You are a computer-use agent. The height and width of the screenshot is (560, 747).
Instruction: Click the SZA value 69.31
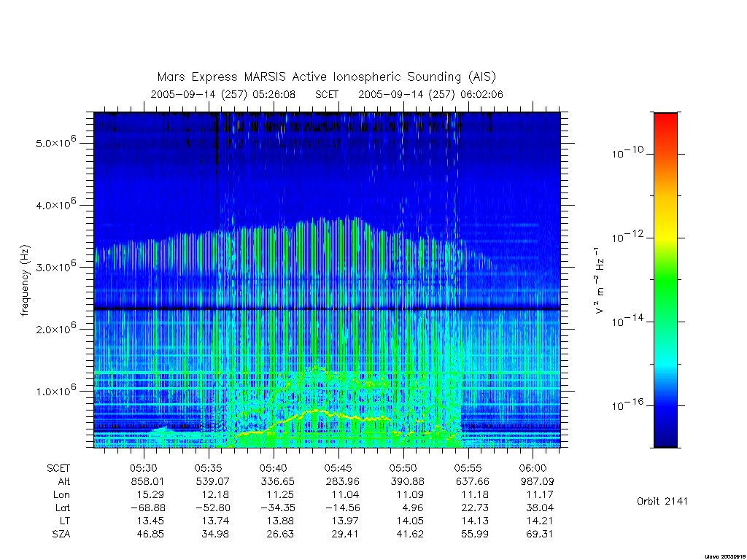click(540, 534)
